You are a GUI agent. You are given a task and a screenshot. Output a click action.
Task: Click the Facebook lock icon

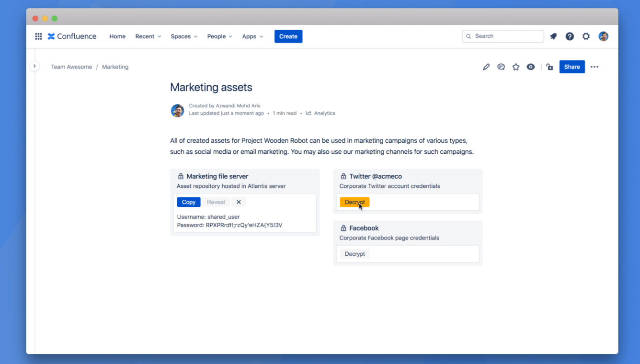[343, 228]
